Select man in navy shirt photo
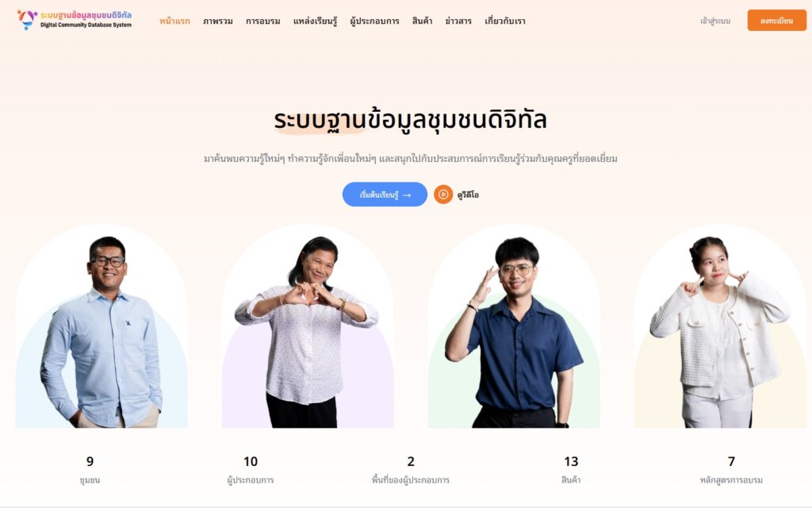This screenshot has width=812, height=508. tap(514, 326)
